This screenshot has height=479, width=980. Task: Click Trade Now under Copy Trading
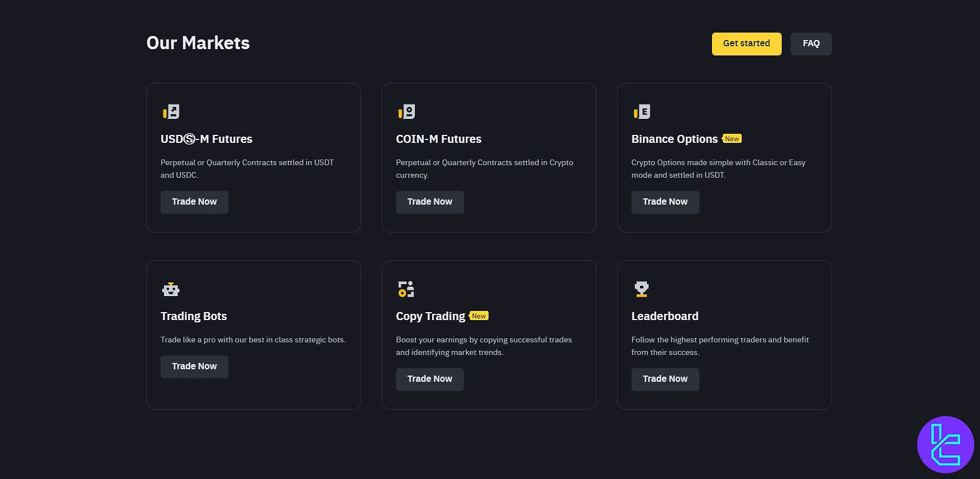tap(430, 380)
